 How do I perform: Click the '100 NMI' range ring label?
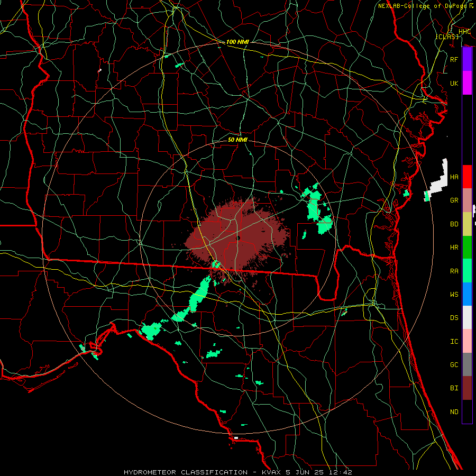click(x=237, y=42)
